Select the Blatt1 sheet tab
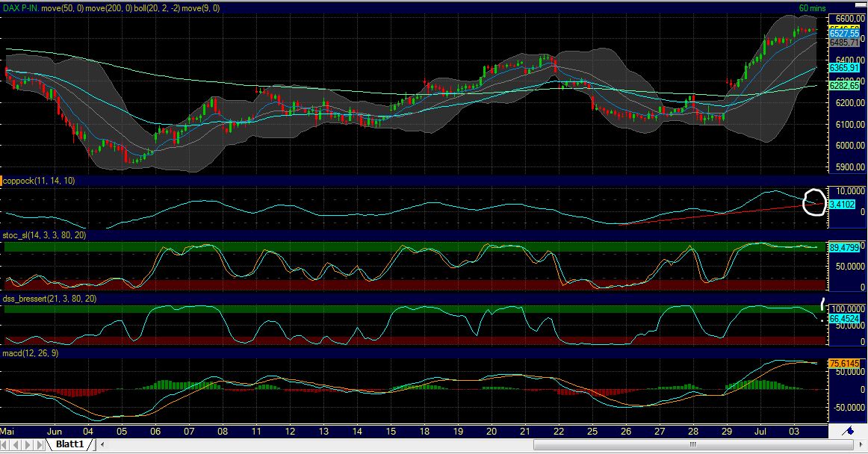Image resolution: width=868 pixels, height=454 pixels. coord(69,444)
